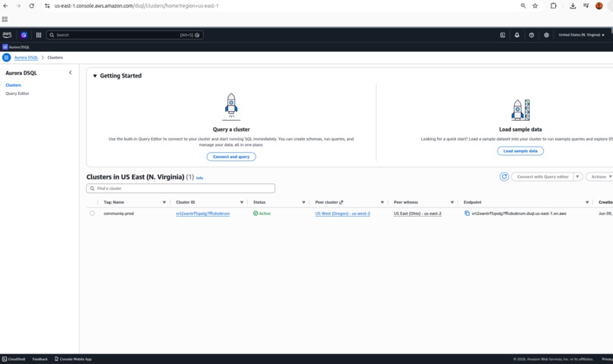Click the browser address bar URL
Screen dimensions: 613x364
tap(136, 6)
